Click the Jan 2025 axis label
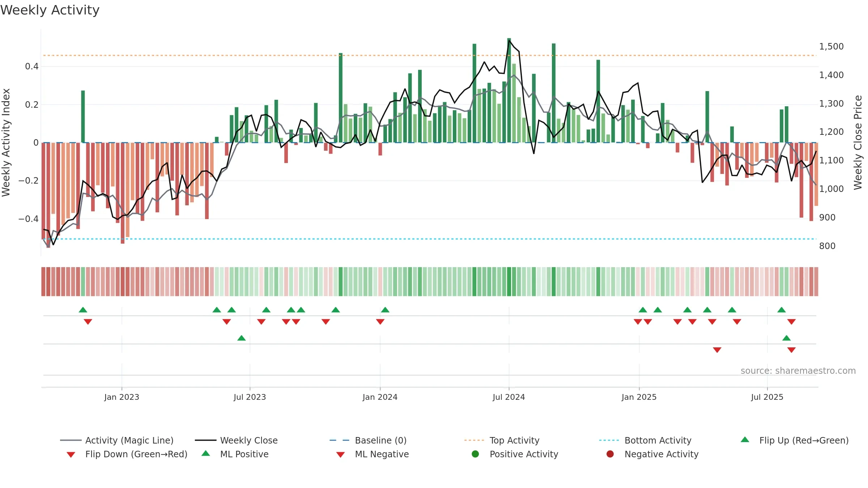 639,397
